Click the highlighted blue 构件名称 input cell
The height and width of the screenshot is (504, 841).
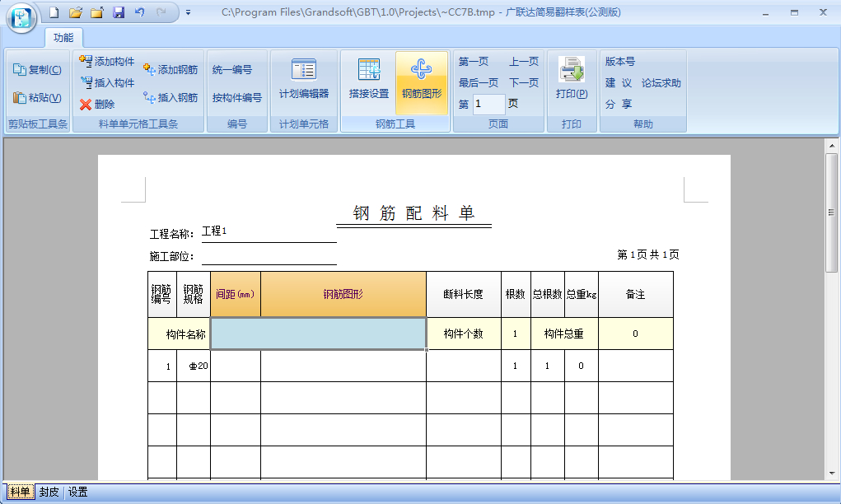point(319,334)
